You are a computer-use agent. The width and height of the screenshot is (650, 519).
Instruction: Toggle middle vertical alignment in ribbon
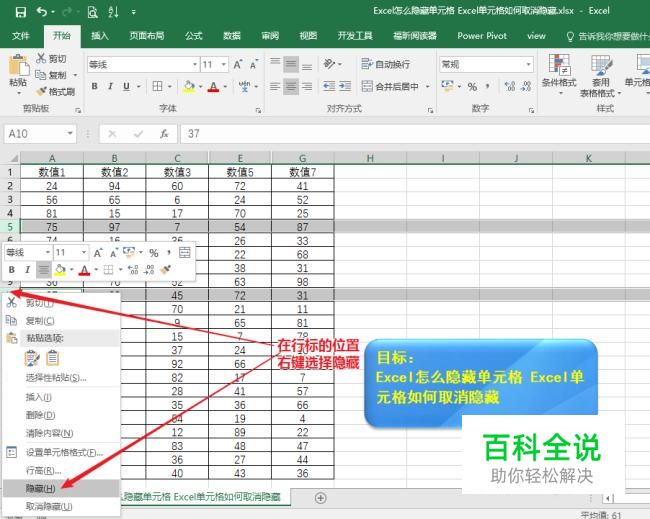(291, 64)
